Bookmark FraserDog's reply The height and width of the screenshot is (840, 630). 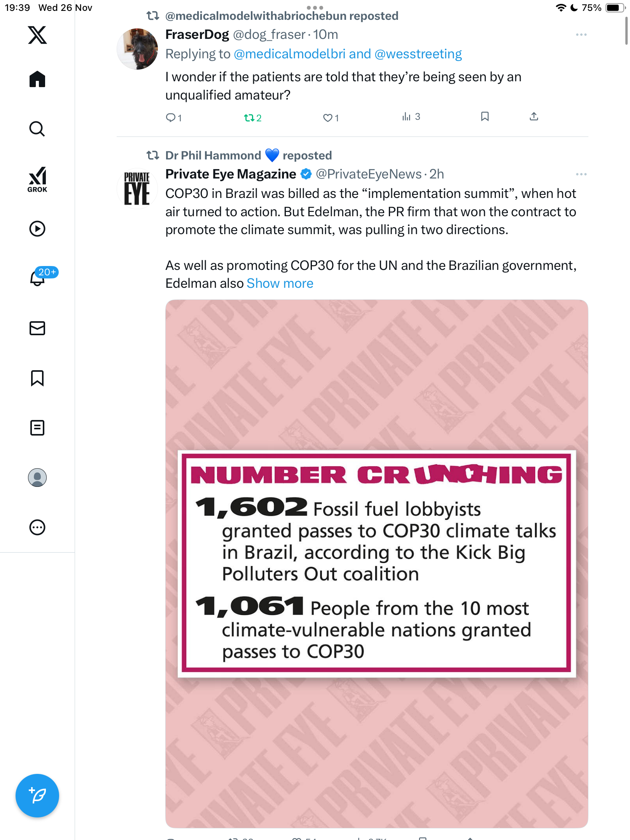click(485, 117)
